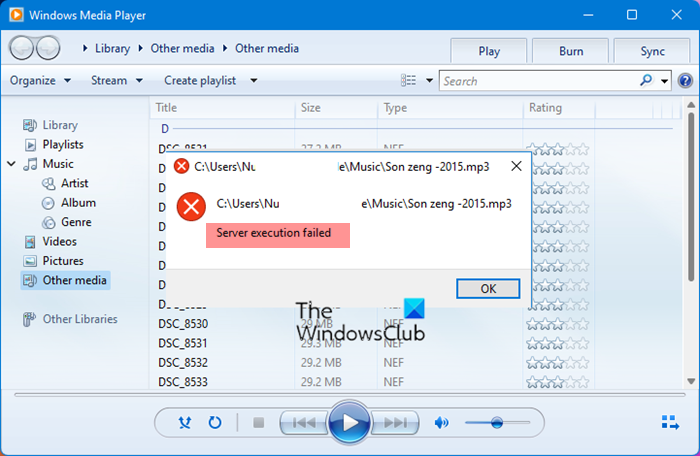
Task: Maximize the Windows Media Player window
Action: point(632,15)
